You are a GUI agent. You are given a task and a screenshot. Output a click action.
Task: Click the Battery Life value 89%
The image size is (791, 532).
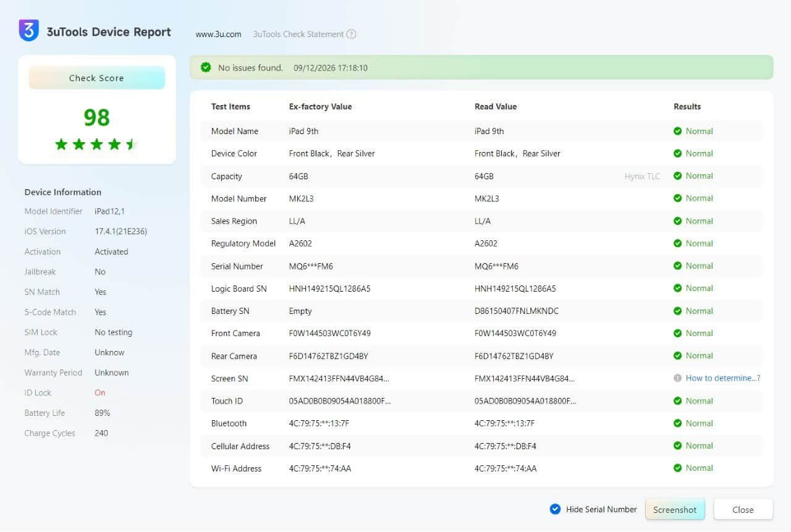pyautogui.click(x=103, y=413)
